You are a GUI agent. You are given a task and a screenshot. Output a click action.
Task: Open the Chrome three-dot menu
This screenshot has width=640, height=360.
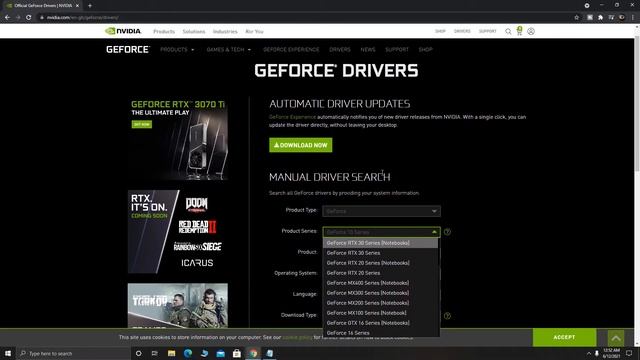[x=633, y=18]
